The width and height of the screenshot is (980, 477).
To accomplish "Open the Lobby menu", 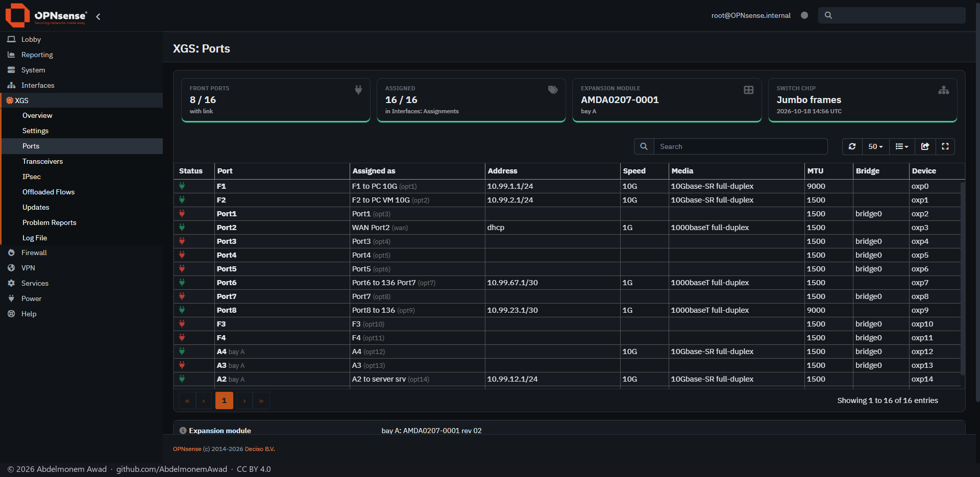I will (82, 39).
